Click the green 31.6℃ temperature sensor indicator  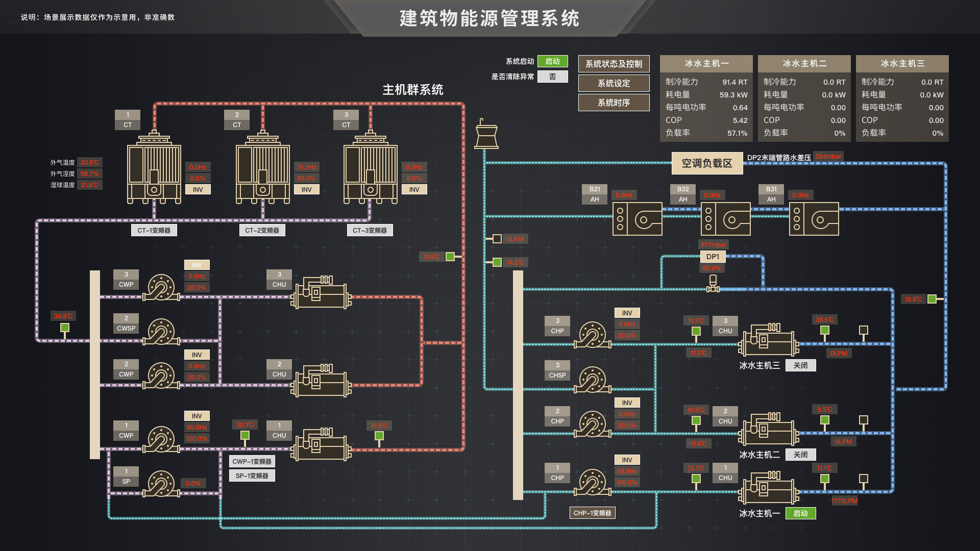(x=450, y=257)
